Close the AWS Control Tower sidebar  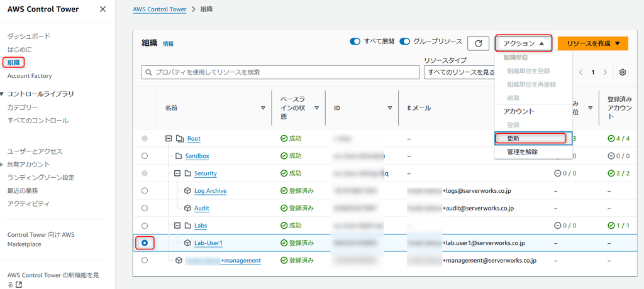[103, 9]
